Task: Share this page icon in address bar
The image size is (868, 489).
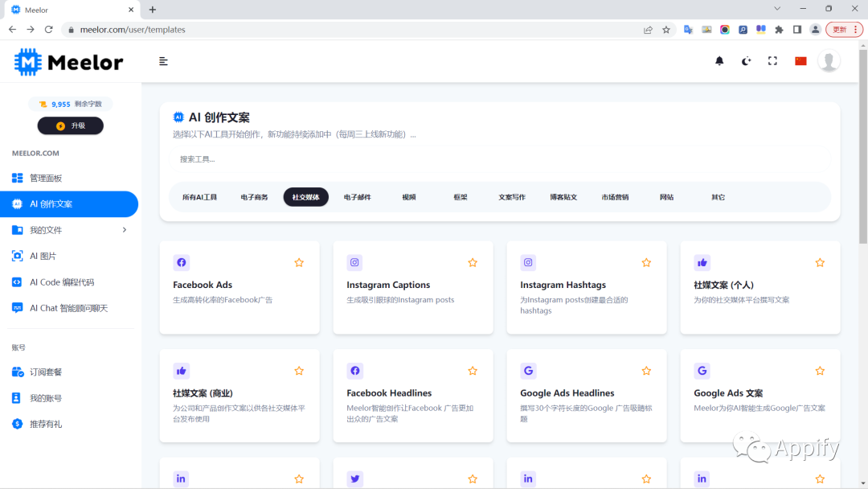Action: tap(648, 29)
